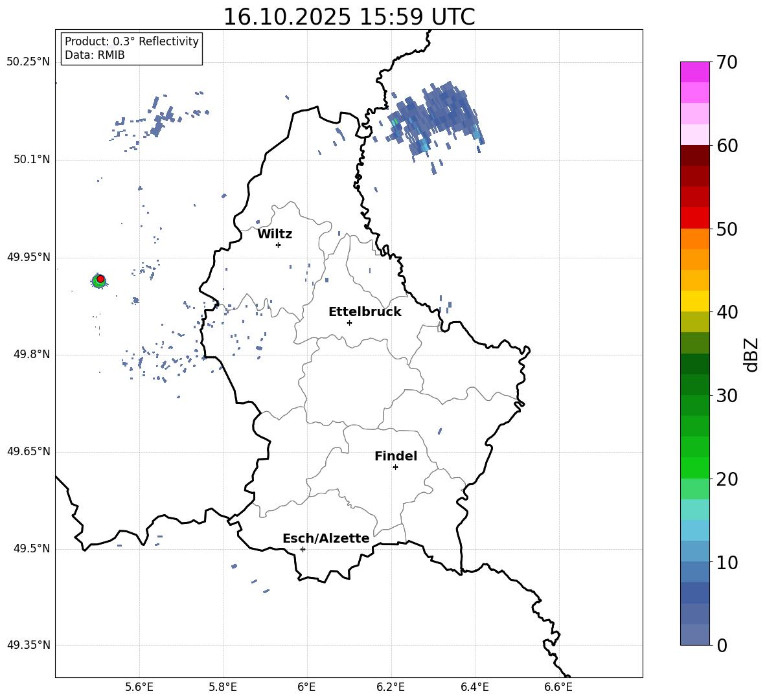Viewport: 767px width, 700px height.
Task: Pick the light cyan swatch below 20 dBZ
Action: click(x=695, y=510)
